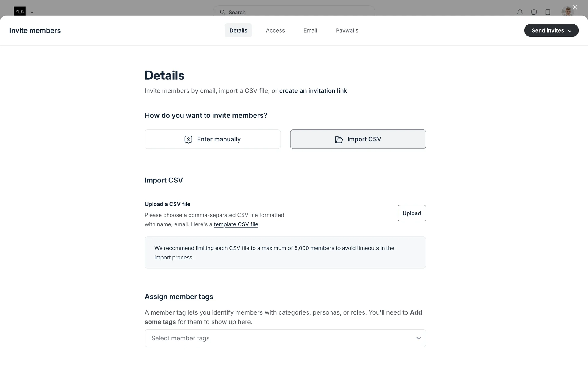Click the search magnifier icon
Screen dimensions: 588x368
[x=223, y=12]
